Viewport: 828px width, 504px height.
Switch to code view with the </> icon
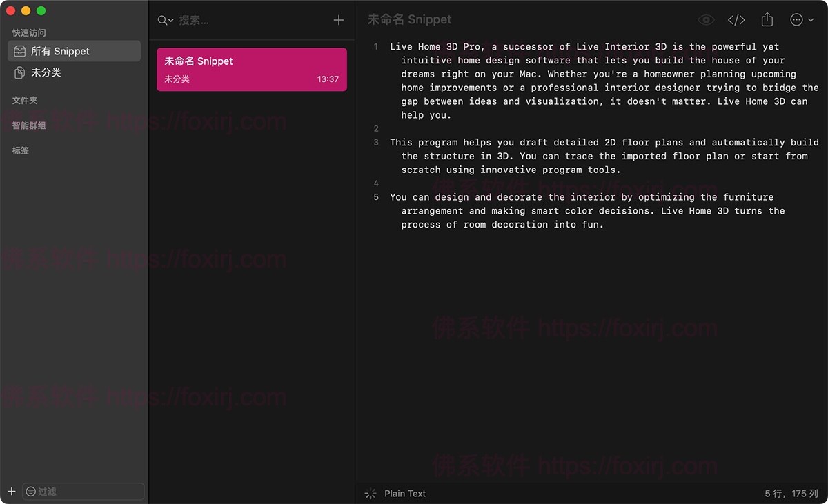tap(736, 19)
